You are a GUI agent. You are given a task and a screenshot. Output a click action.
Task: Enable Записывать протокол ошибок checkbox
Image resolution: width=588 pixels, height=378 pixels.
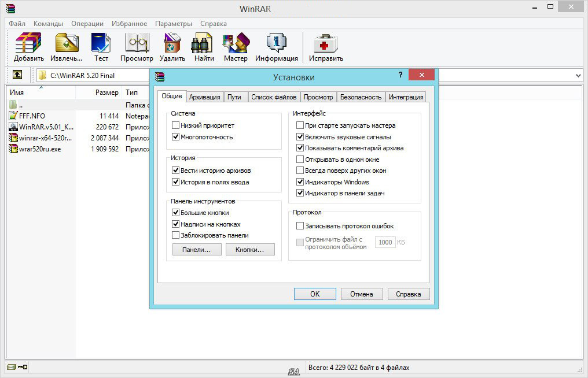click(300, 226)
